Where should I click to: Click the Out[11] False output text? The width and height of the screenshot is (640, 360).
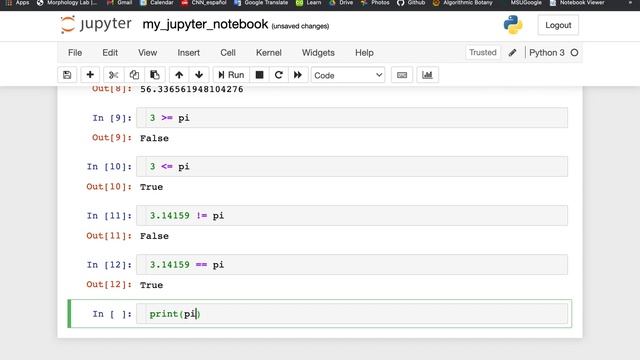(x=154, y=236)
